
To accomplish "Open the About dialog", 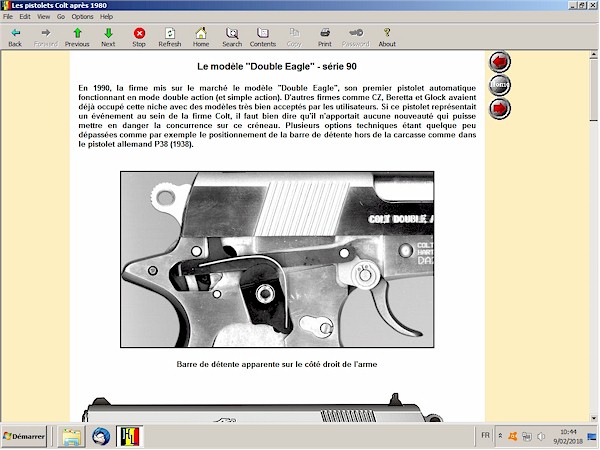I will (387, 37).
